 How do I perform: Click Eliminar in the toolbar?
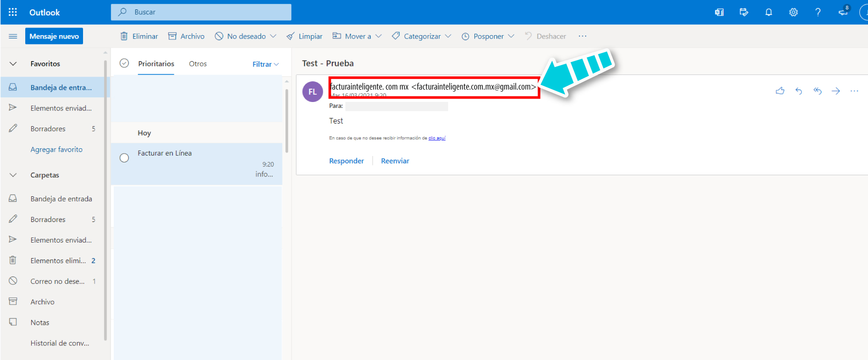[x=139, y=36]
